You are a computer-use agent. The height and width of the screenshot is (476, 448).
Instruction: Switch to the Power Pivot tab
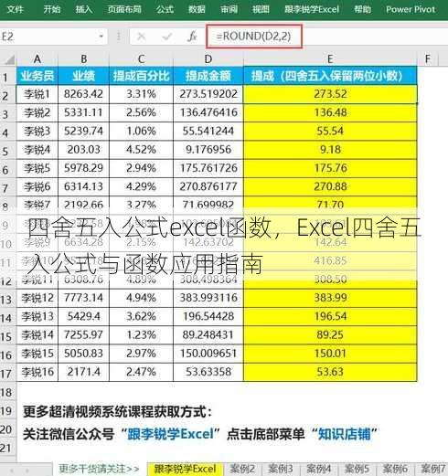(x=411, y=9)
